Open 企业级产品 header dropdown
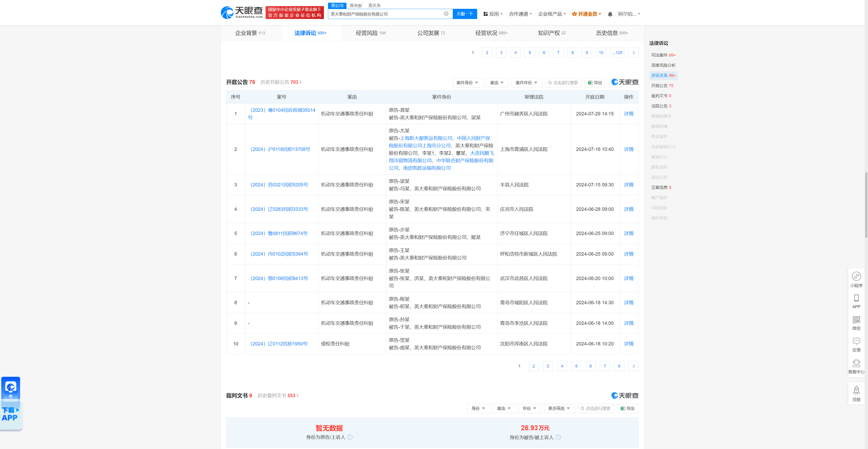 point(552,14)
